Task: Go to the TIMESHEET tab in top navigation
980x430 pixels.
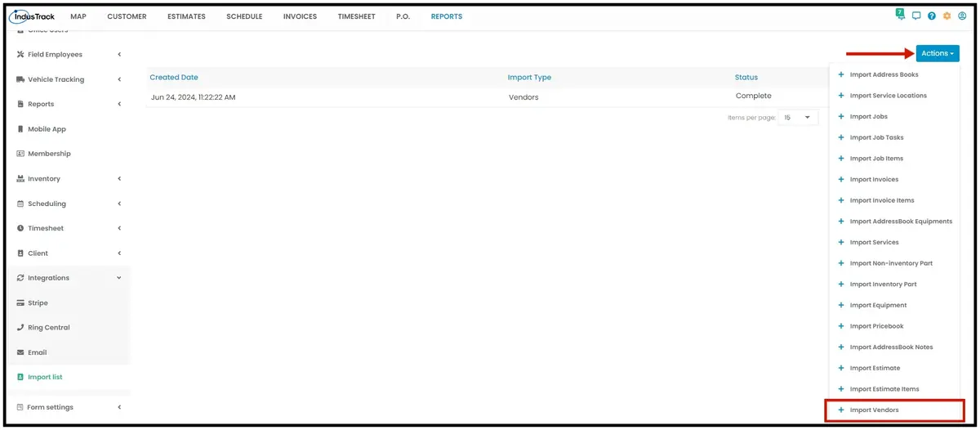Action: [356, 16]
